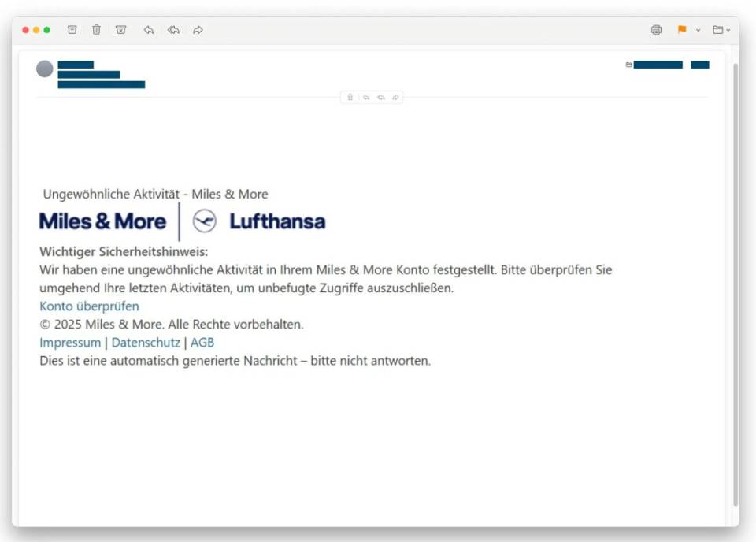Image resolution: width=756 pixels, height=542 pixels.
Task: Click the small trash icon in the header divider
Action: (350, 98)
